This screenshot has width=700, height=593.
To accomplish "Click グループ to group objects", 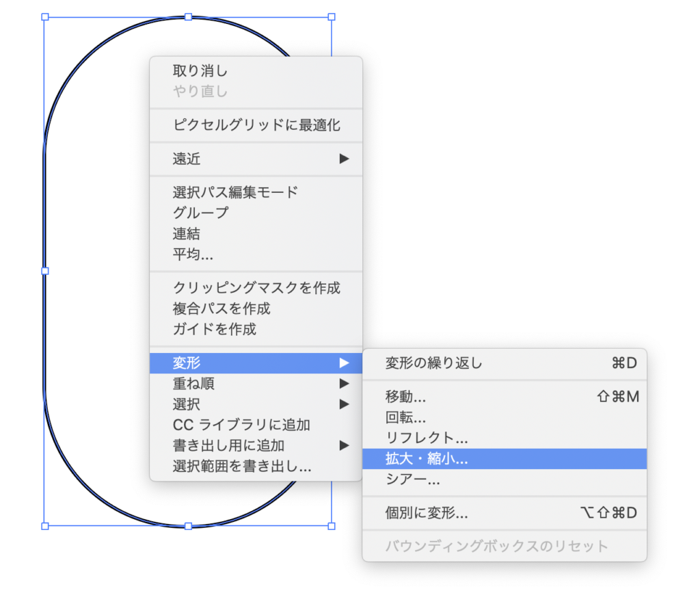I will tap(200, 213).
